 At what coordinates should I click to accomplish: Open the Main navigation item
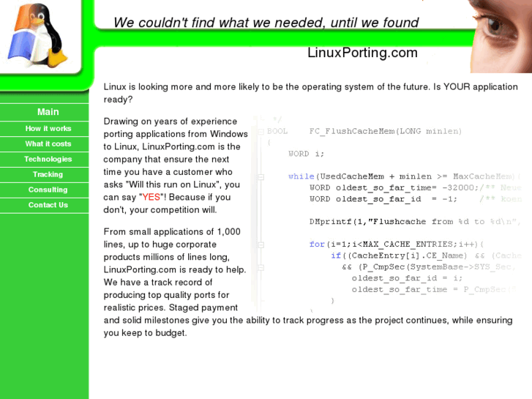pos(48,112)
